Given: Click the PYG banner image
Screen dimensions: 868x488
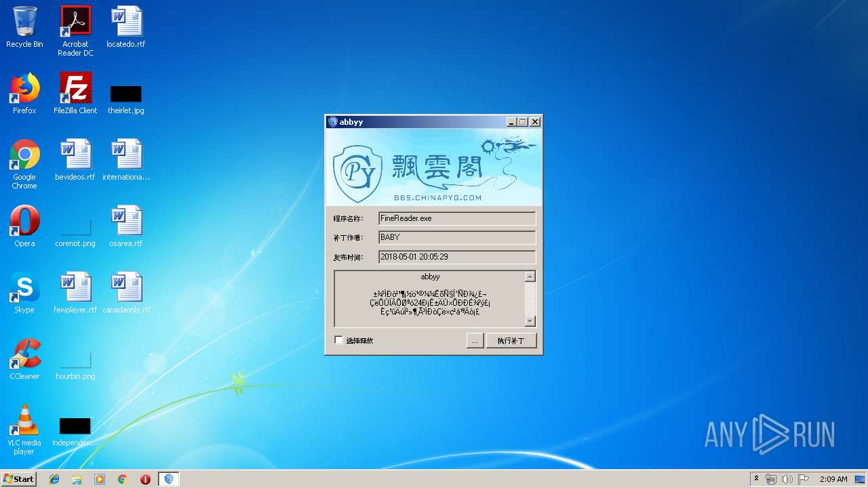Looking at the screenshot, I should (434, 167).
